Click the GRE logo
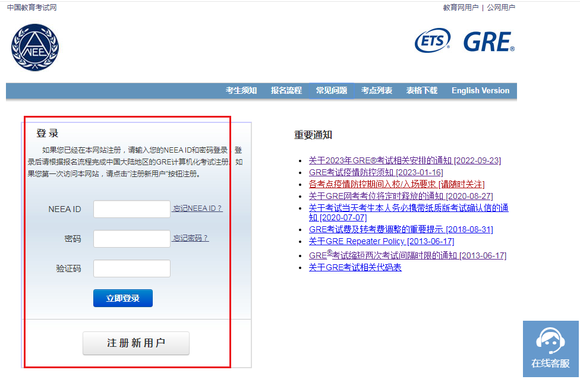Image resolution: width=580 pixels, height=392 pixels. click(488, 42)
